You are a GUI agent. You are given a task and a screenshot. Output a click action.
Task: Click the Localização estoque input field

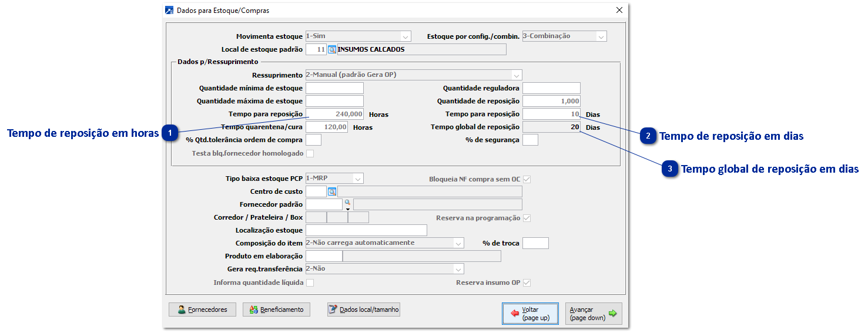tap(366, 230)
